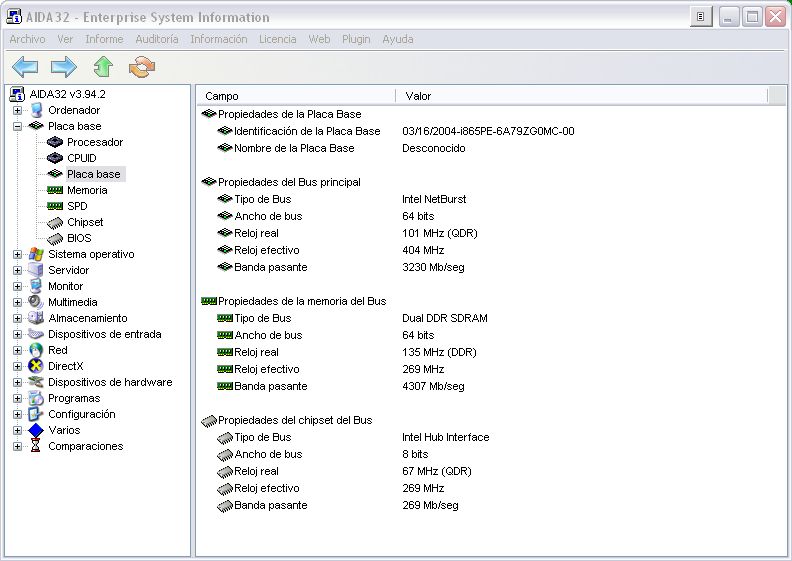Click the DirectX yellow X icon
Image resolution: width=792 pixels, height=561 pixels.
click(36, 366)
